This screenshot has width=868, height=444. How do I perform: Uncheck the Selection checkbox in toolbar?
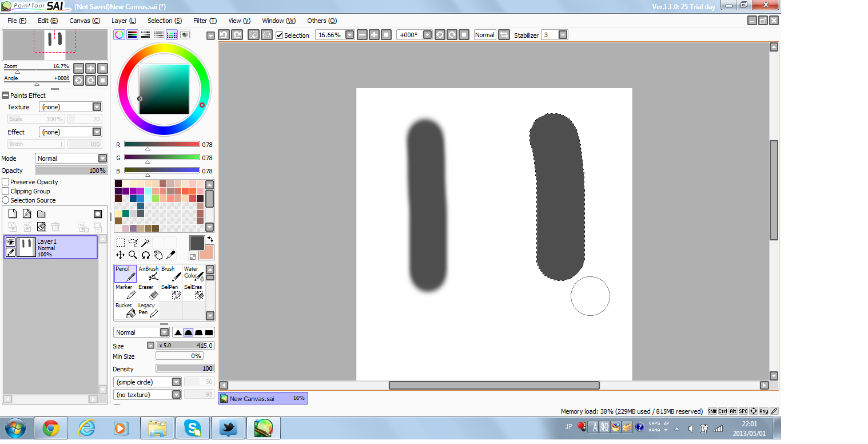(279, 35)
